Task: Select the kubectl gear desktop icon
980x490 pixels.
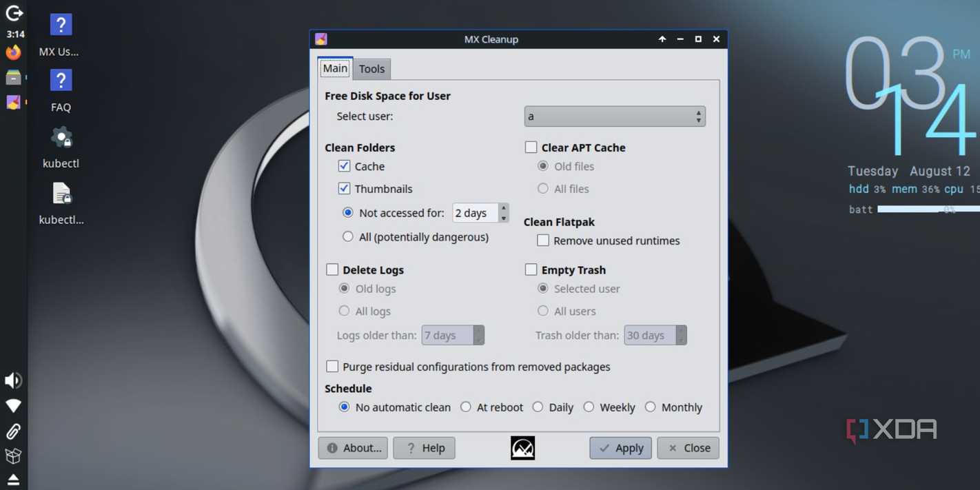Action: [x=61, y=147]
